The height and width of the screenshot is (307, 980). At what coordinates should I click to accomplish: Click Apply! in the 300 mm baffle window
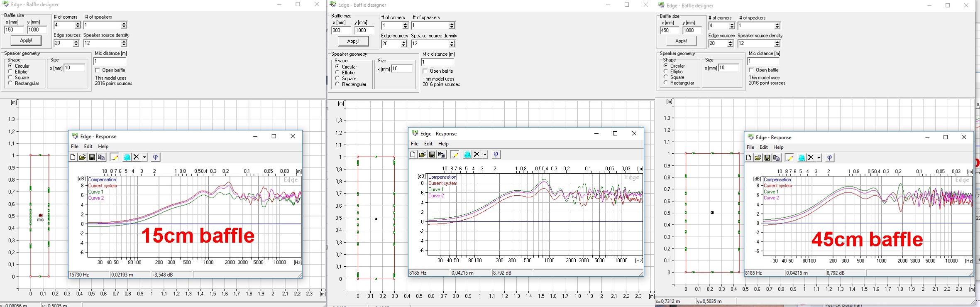[x=353, y=41]
